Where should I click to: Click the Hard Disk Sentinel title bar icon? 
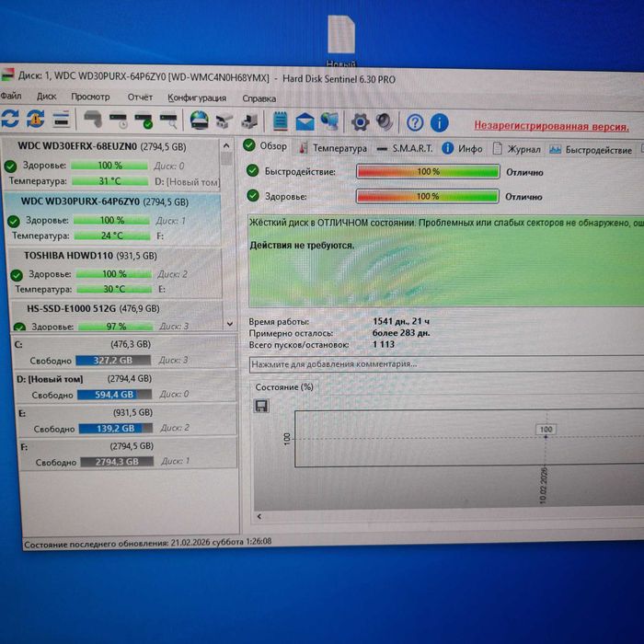[x=7, y=75]
